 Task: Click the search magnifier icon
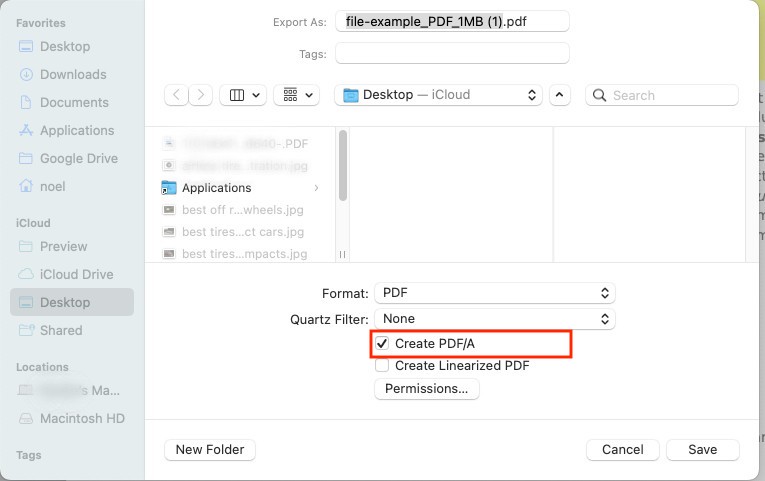(599, 95)
